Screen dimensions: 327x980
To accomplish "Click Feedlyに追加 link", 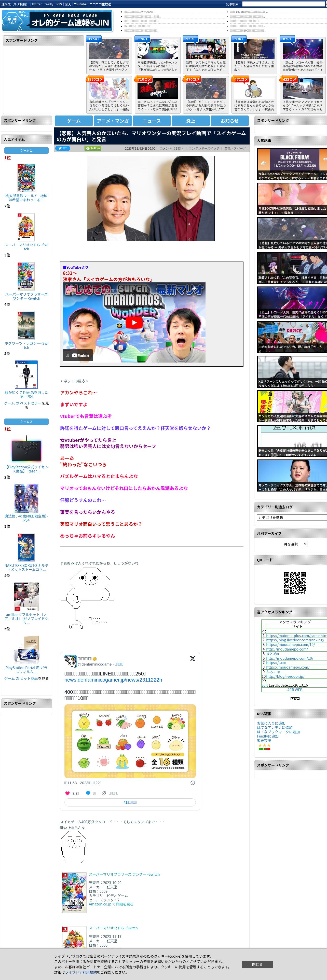I will coord(268,736).
